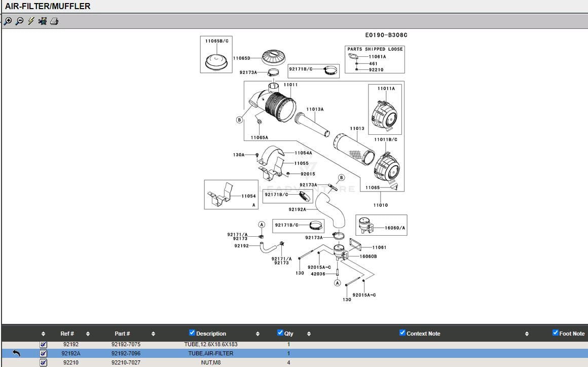The width and height of the screenshot is (588, 367).
Task: Click the sort arrows after Description
Action: click(x=258, y=334)
